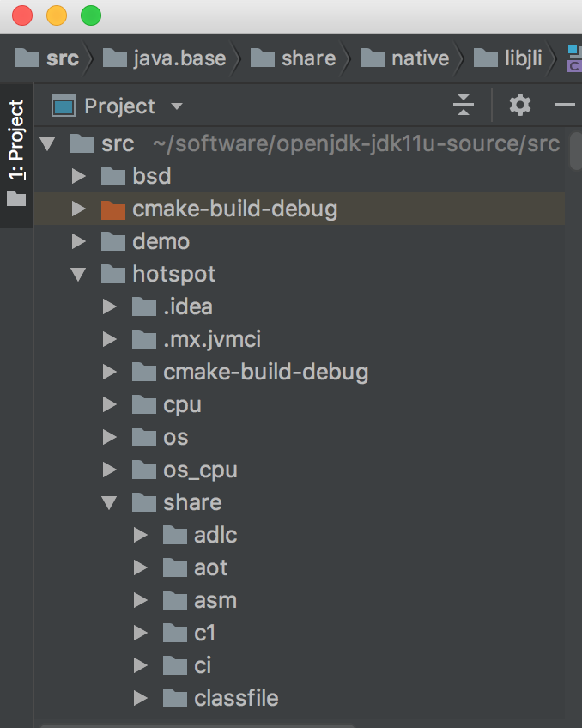The height and width of the screenshot is (728, 582).
Task: Open Project view settings gear icon
Action: (518, 104)
